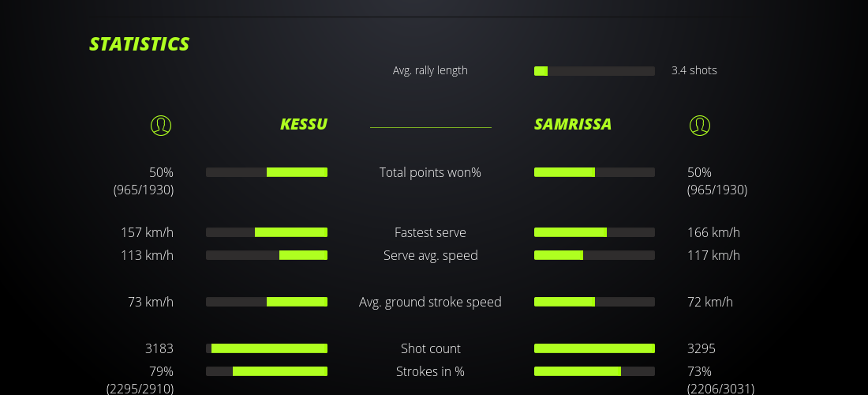Open the SAMRISSA player name link
This screenshot has height=395, width=868.
pos(573,125)
